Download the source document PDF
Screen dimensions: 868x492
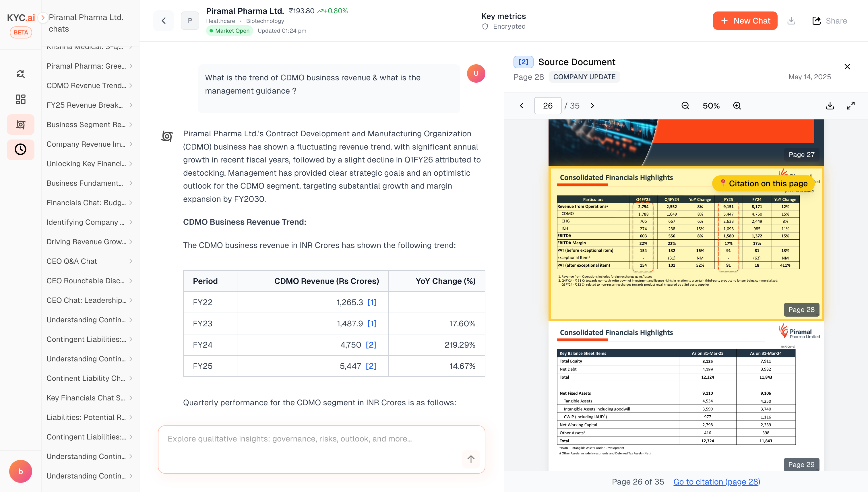click(830, 105)
